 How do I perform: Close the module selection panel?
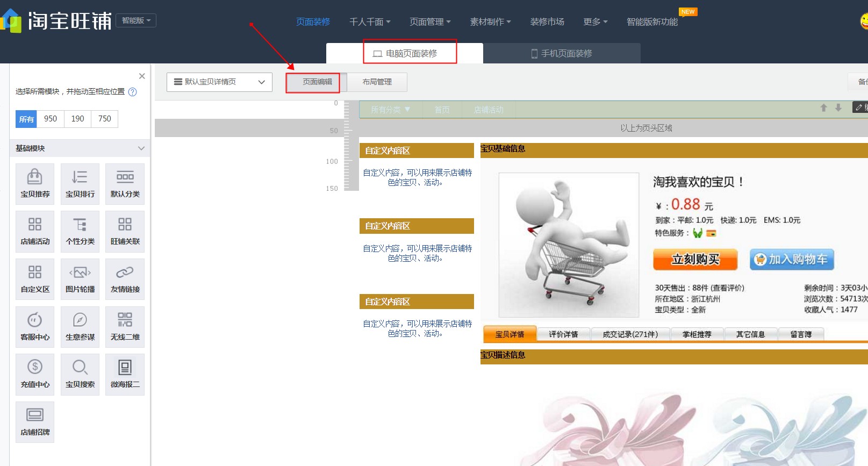click(142, 76)
